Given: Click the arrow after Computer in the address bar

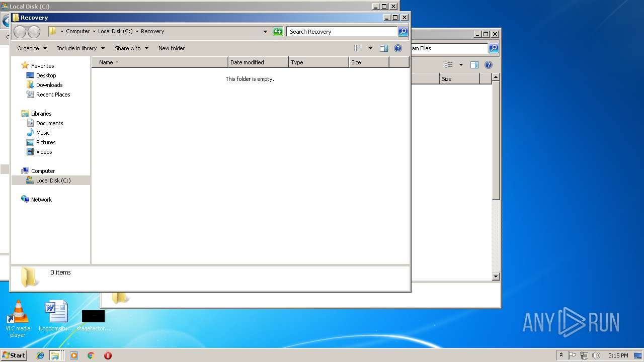Looking at the screenshot, I should pyautogui.click(x=94, y=31).
